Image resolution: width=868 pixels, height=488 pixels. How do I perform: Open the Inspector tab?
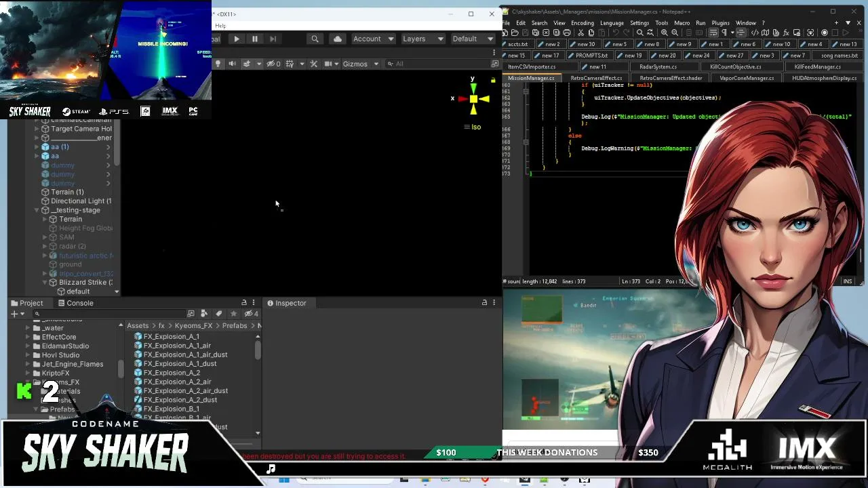(287, 303)
